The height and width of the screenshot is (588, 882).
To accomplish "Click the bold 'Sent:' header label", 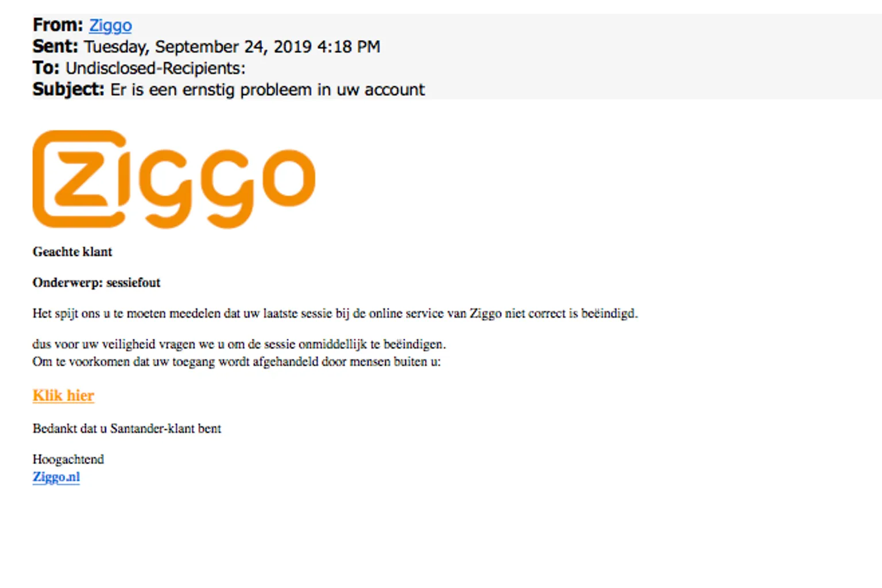I will (x=55, y=47).
